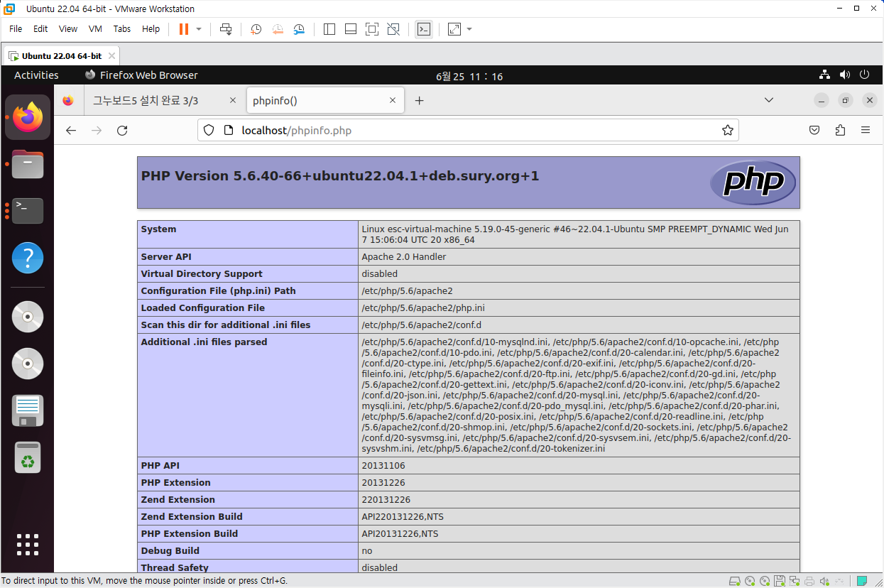The height and width of the screenshot is (588, 884).
Task: Click the volume speaker icon in Ubuntu top bar
Action: tap(844, 75)
